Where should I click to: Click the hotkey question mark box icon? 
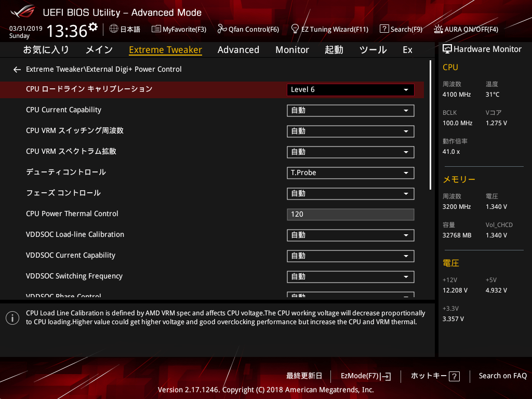tap(454, 376)
